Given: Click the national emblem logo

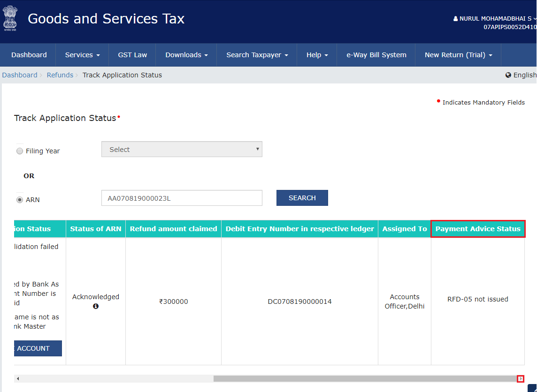Looking at the screenshot, I should point(10,18).
